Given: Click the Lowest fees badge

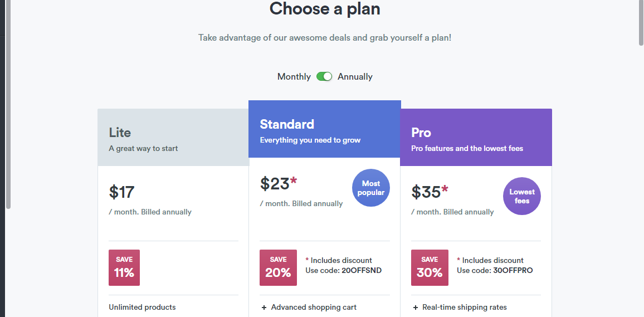Looking at the screenshot, I should (x=522, y=196).
